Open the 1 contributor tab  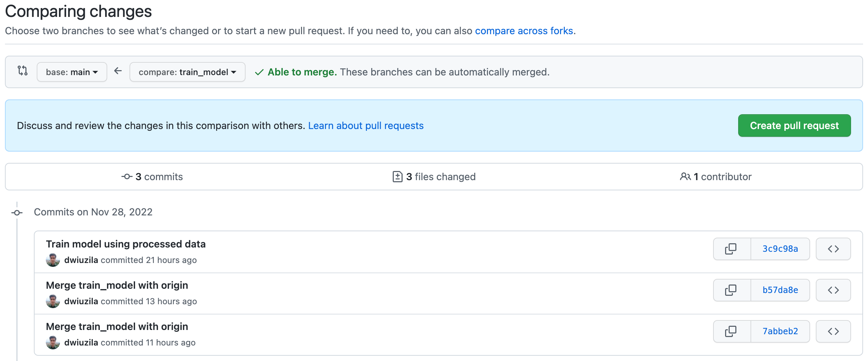pyautogui.click(x=716, y=177)
